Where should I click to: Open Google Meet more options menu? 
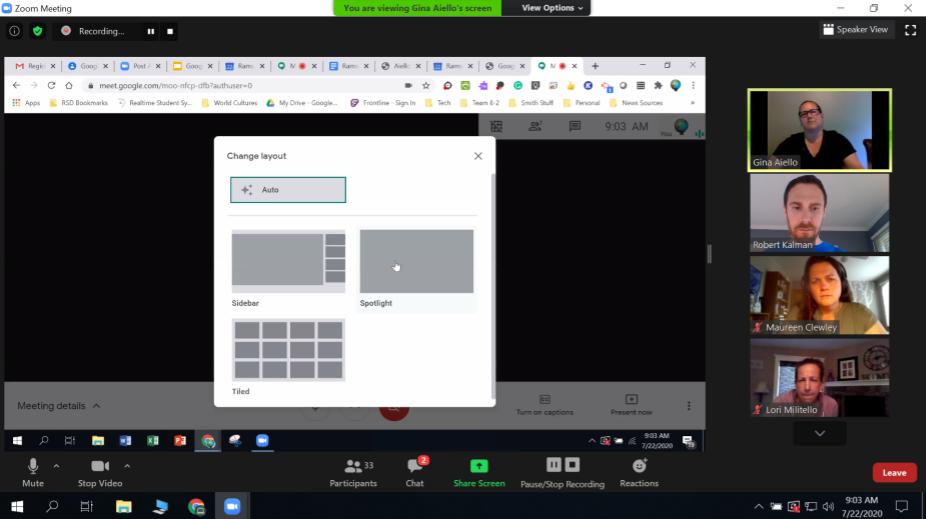coord(689,406)
